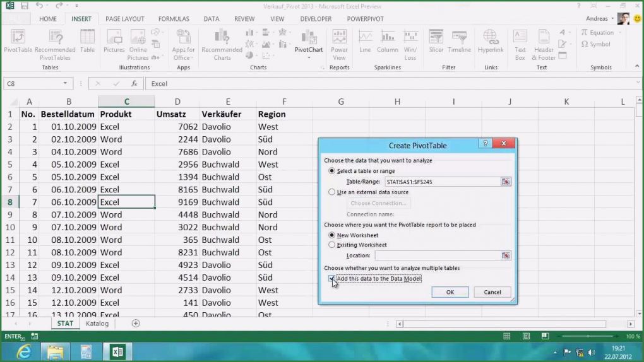The height and width of the screenshot is (362, 644).
Task: Open Header & Footer
Action: coord(544,45)
